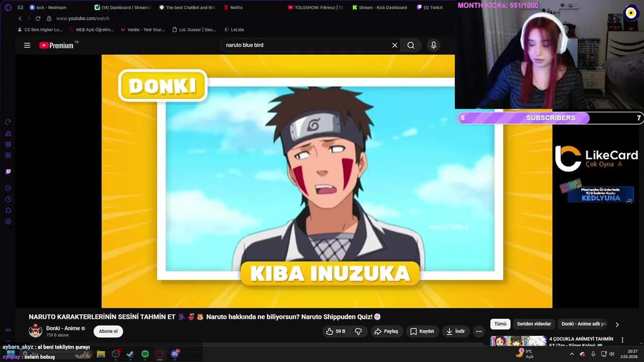Open the LoLdle bookmark

[234, 30]
